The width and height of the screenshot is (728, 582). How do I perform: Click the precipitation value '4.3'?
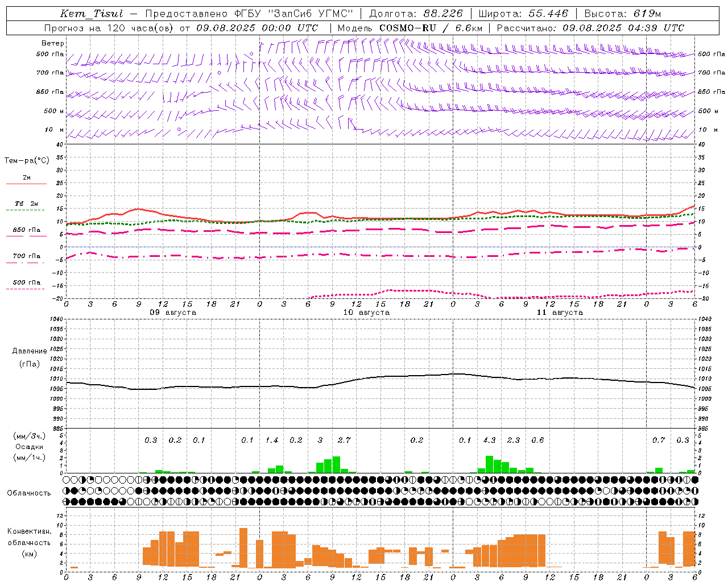pyautogui.click(x=489, y=440)
